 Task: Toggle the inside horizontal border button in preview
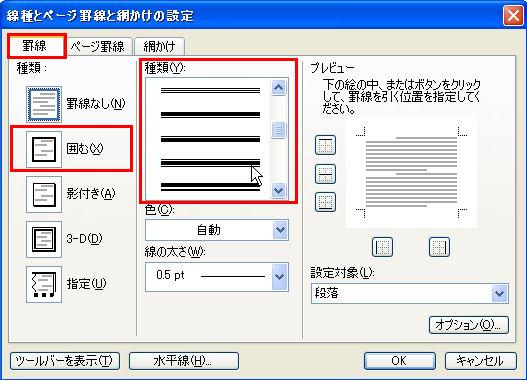[x=325, y=174]
